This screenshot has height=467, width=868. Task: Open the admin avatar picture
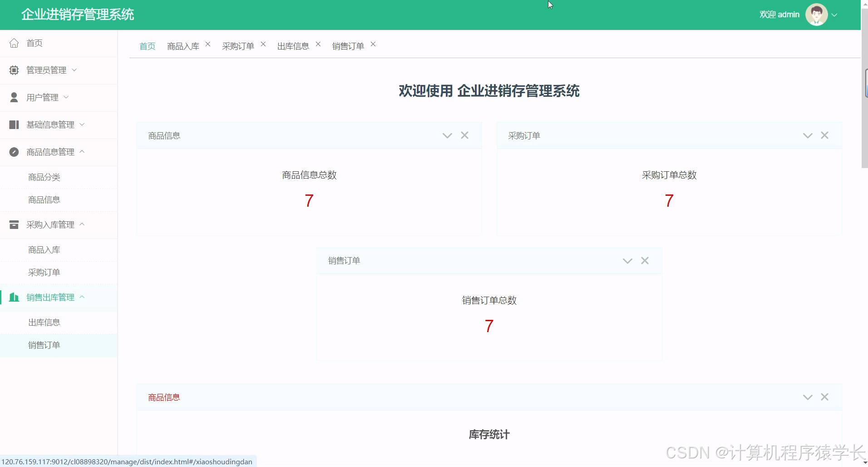tap(816, 14)
